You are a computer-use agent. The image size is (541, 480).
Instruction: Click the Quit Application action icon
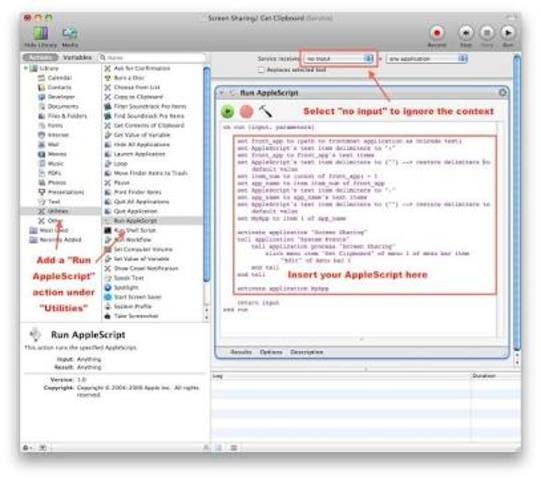[108, 211]
